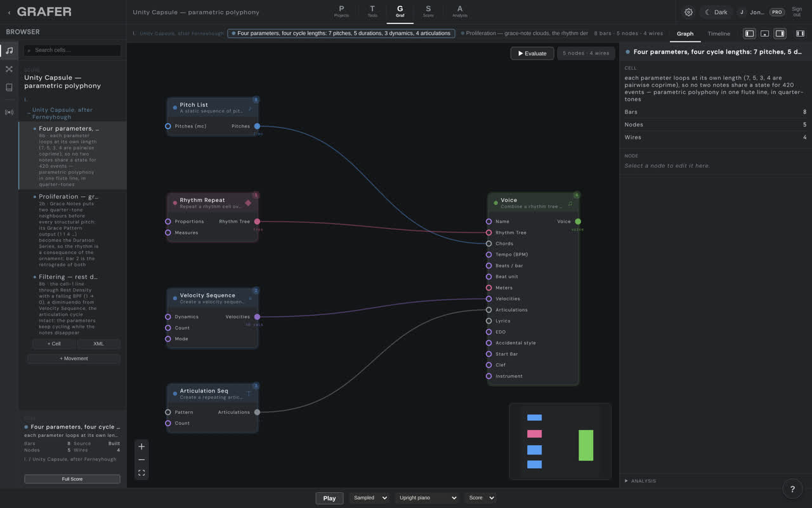Open the node graph sidebar icon
The image size is (812, 508).
[9, 69]
